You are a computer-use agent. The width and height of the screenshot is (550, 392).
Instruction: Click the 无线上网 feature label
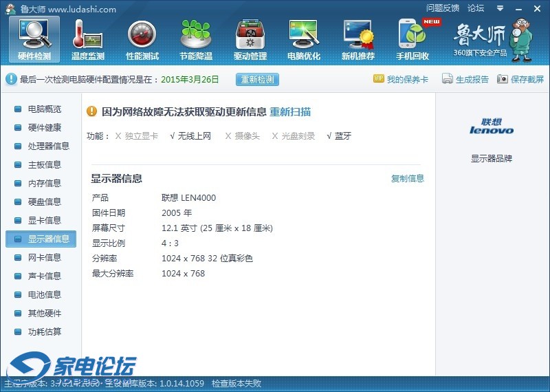pyautogui.click(x=195, y=136)
